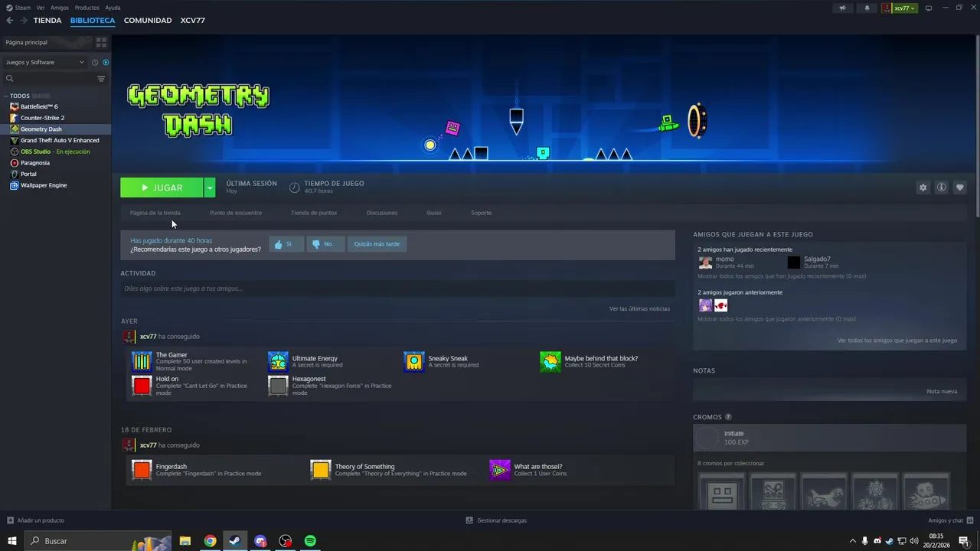
Task: Click Añadir un producto
Action: pos(36,520)
